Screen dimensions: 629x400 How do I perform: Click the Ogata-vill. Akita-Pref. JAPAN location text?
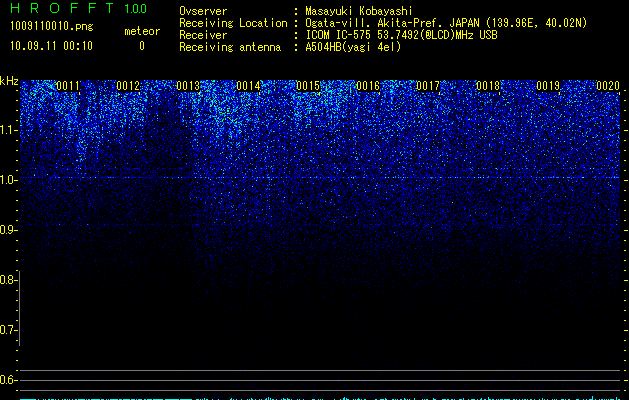click(446, 23)
